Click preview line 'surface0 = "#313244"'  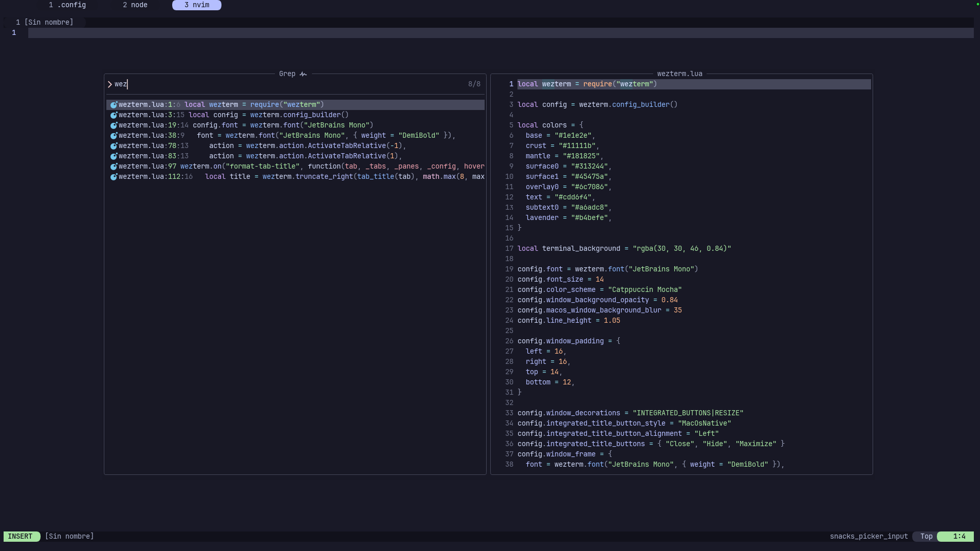[x=568, y=167]
